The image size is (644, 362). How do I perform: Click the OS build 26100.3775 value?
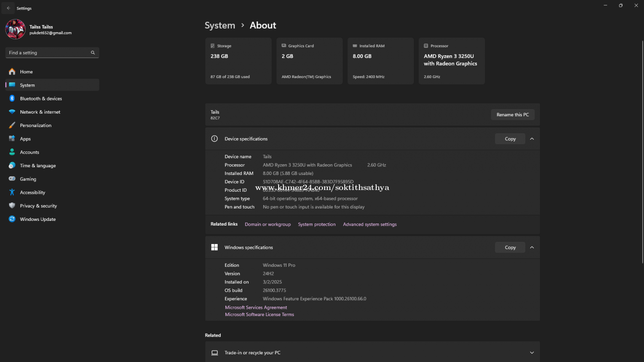(274, 290)
